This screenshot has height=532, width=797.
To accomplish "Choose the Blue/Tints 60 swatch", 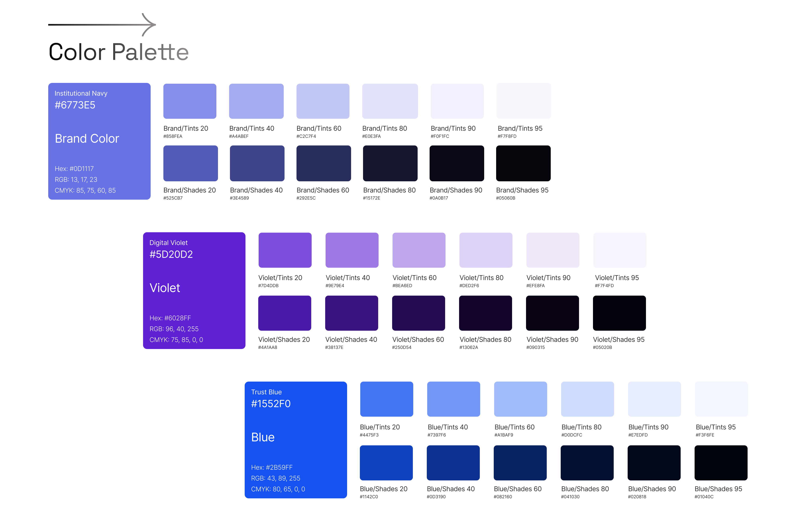I will click(x=520, y=399).
